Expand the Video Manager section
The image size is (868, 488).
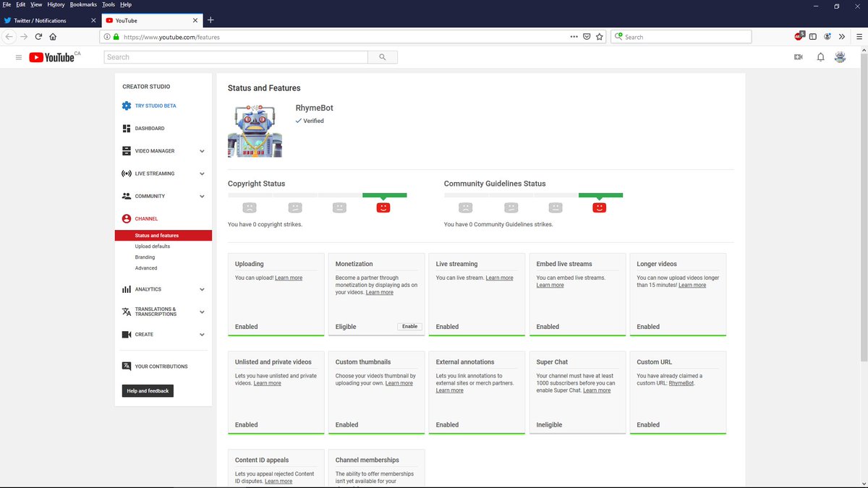coord(202,151)
